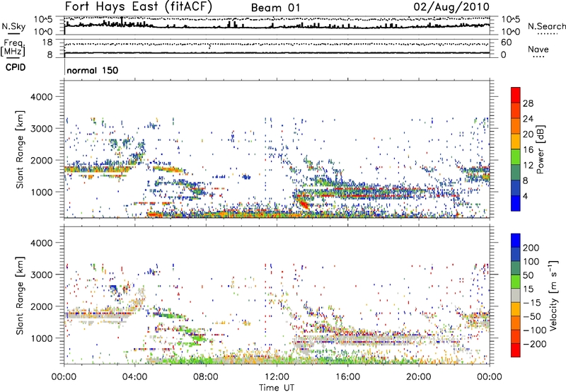Screen dimensions: 566x392
Task: Click the '60' Nave axis tick
Action: tap(507, 42)
